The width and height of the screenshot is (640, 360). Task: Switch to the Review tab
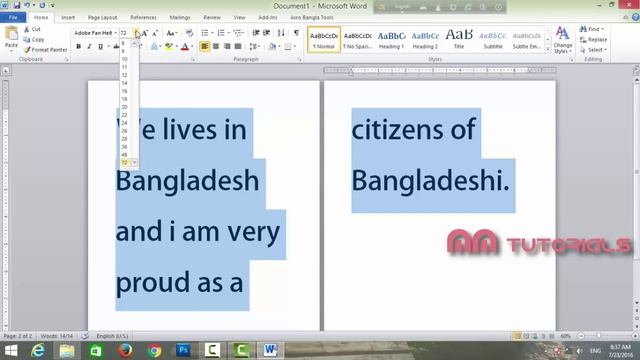click(212, 18)
